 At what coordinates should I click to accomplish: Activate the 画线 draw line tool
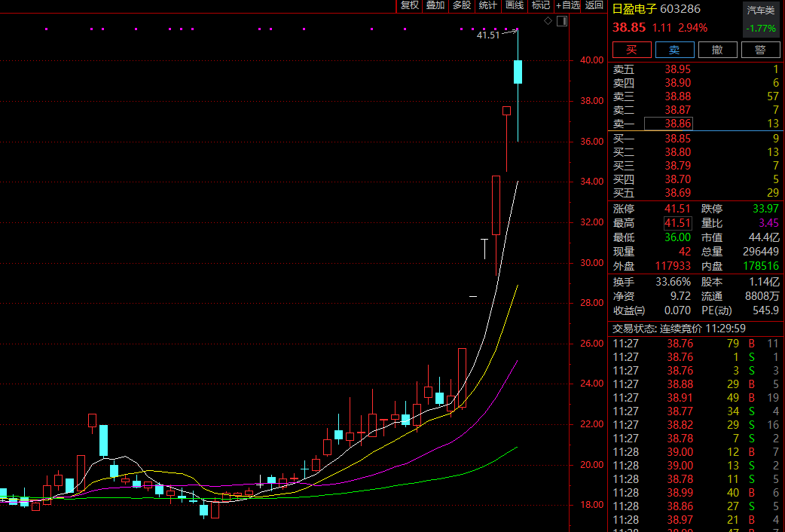[x=515, y=5]
